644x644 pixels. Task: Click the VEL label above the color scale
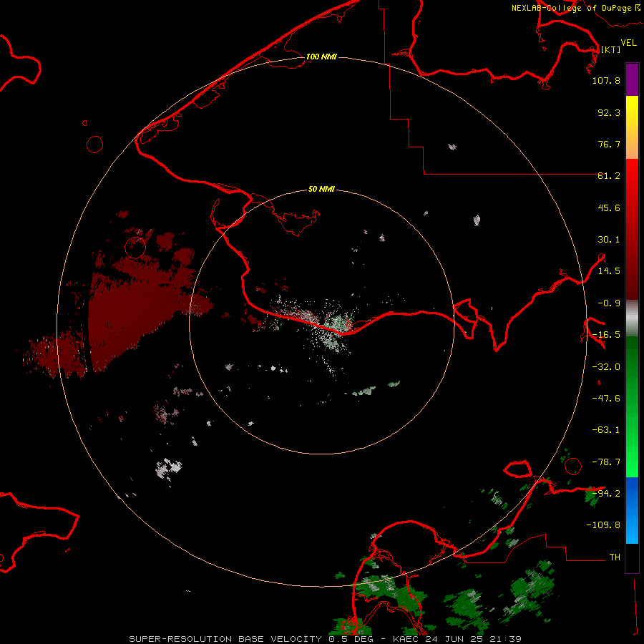point(628,42)
